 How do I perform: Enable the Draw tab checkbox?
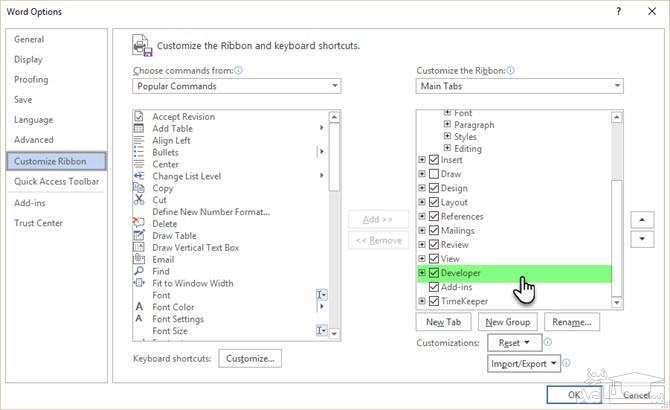tap(433, 174)
